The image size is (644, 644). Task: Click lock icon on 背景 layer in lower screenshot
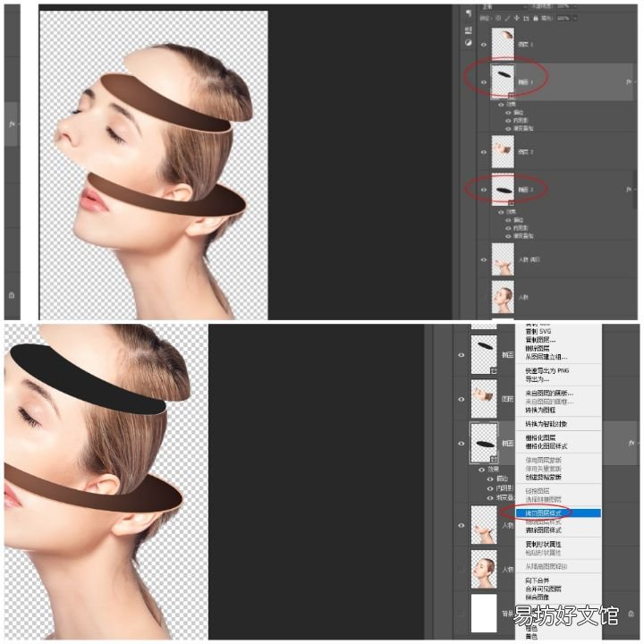(x=631, y=614)
